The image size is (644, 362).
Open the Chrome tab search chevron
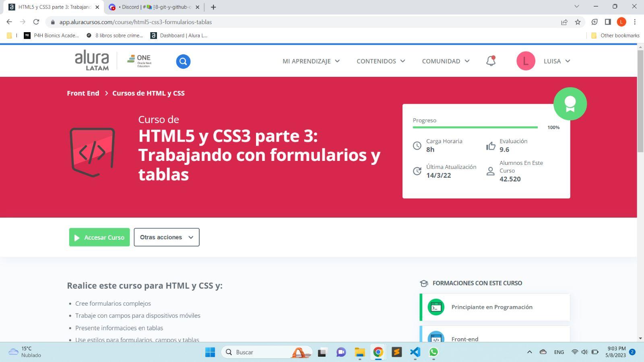(x=576, y=6)
